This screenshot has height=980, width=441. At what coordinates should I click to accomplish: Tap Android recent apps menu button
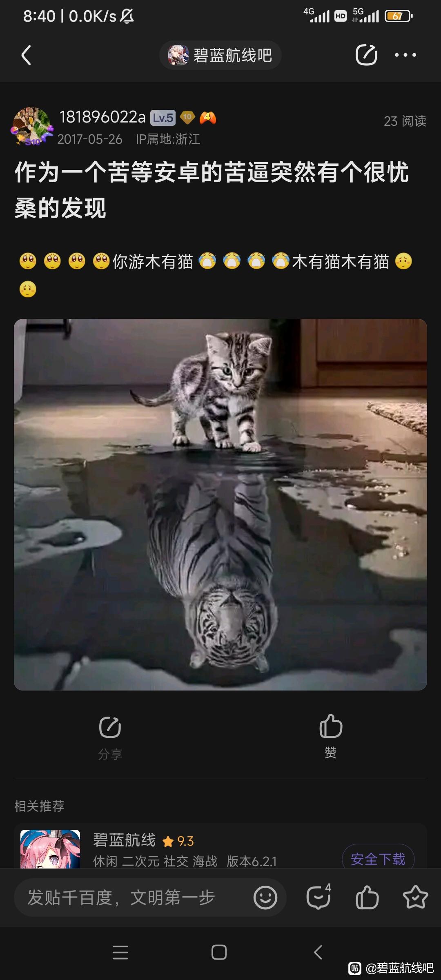(x=120, y=952)
